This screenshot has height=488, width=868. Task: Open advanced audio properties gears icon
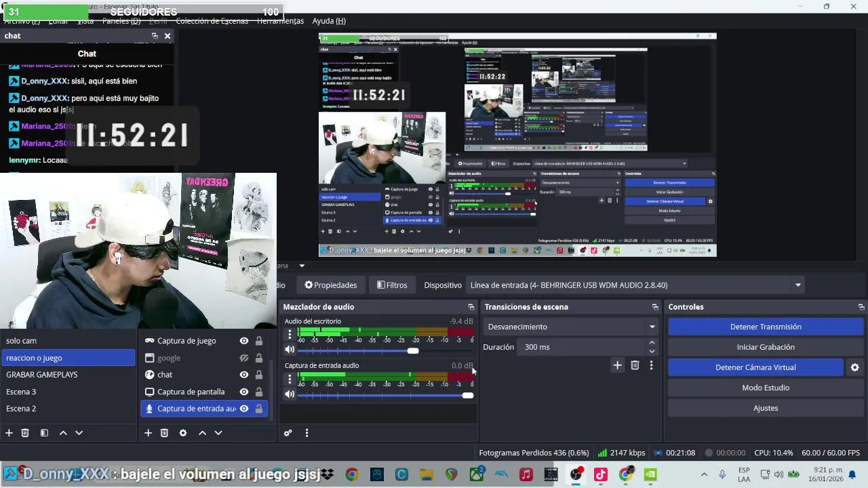click(288, 433)
